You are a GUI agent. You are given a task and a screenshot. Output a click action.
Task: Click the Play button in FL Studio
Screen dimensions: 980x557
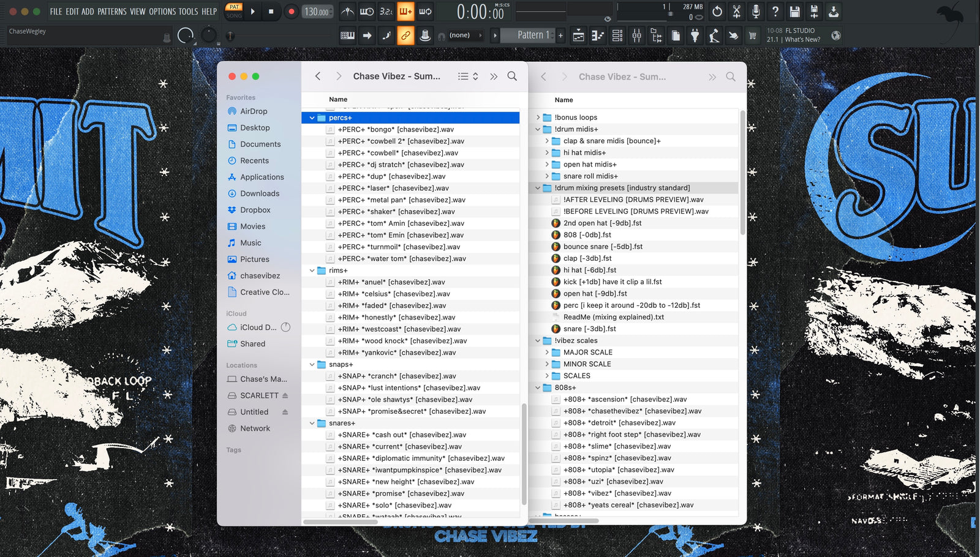point(252,12)
